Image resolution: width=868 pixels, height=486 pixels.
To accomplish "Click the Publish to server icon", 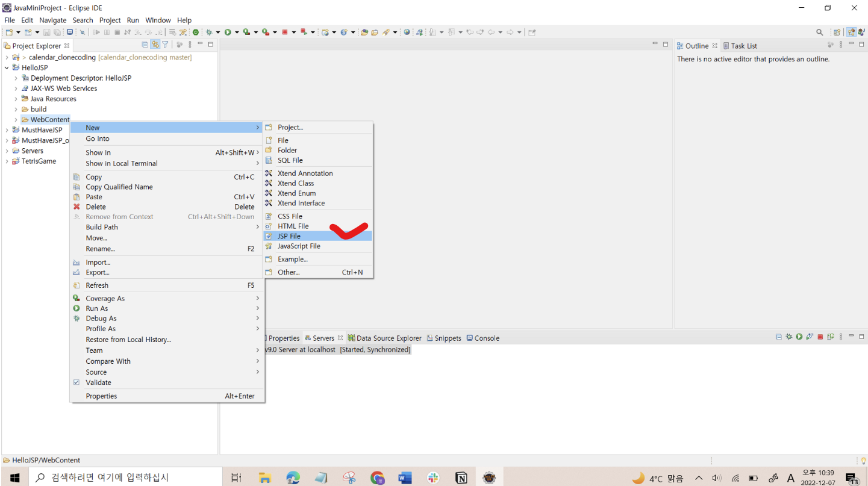I will [x=830, y=337].
